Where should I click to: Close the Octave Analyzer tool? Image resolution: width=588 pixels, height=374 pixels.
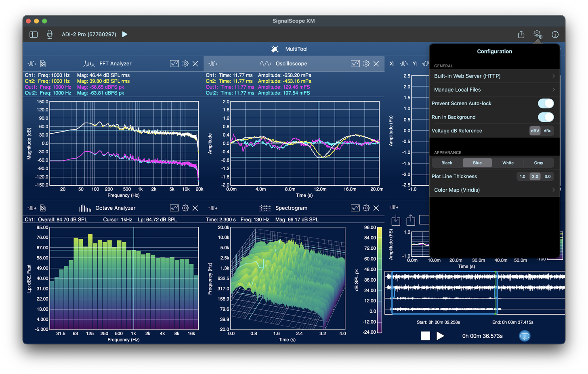(x=195, y=208)
